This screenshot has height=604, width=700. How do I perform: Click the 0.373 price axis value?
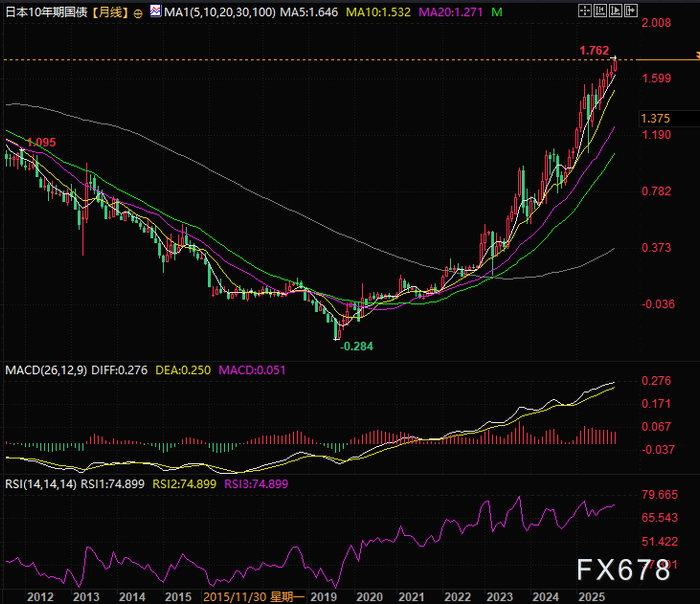[656, 248]
